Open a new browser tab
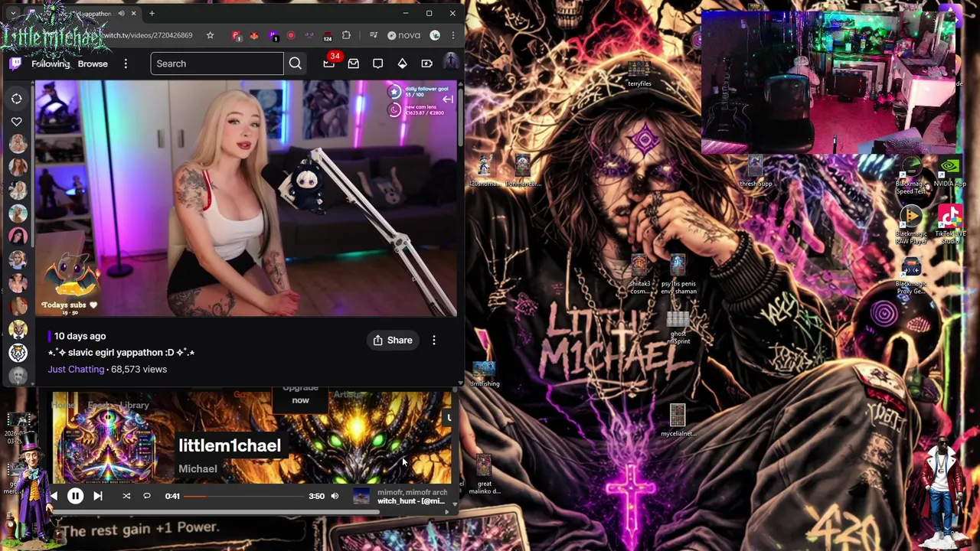980x551 pixels. click(x=152, y=13)
